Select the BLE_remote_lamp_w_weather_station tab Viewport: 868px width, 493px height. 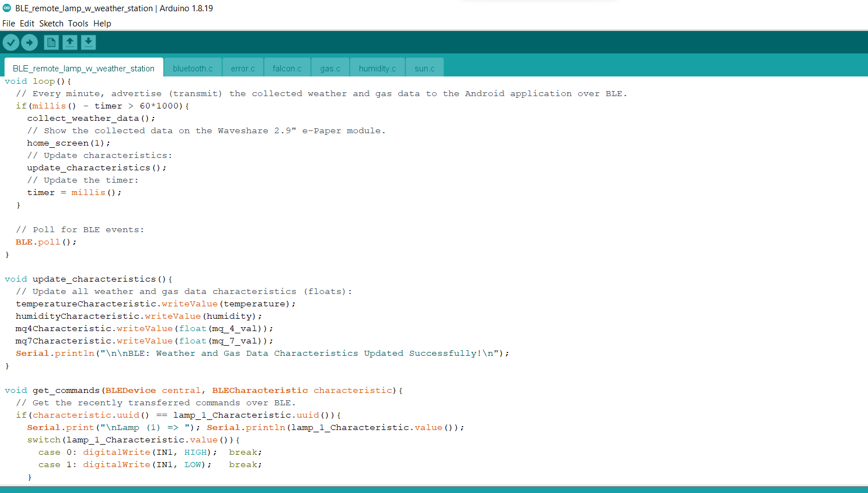click(83, 67)
